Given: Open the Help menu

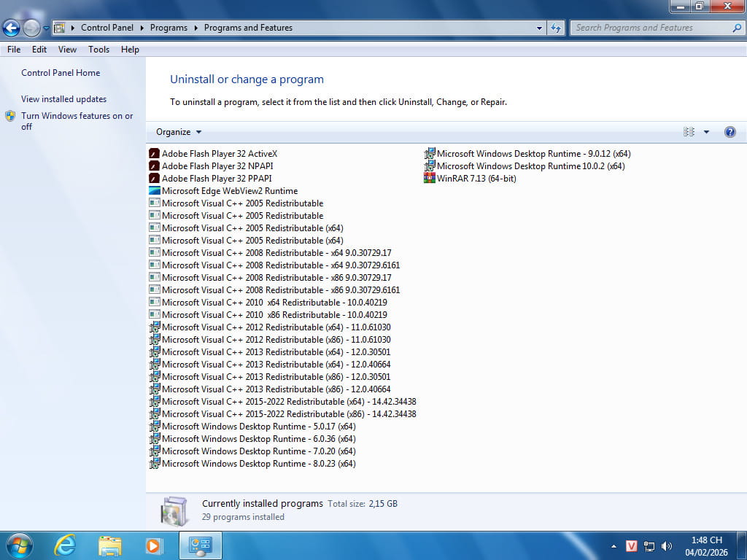Looking at the screenshot, I should pos(130,49).
